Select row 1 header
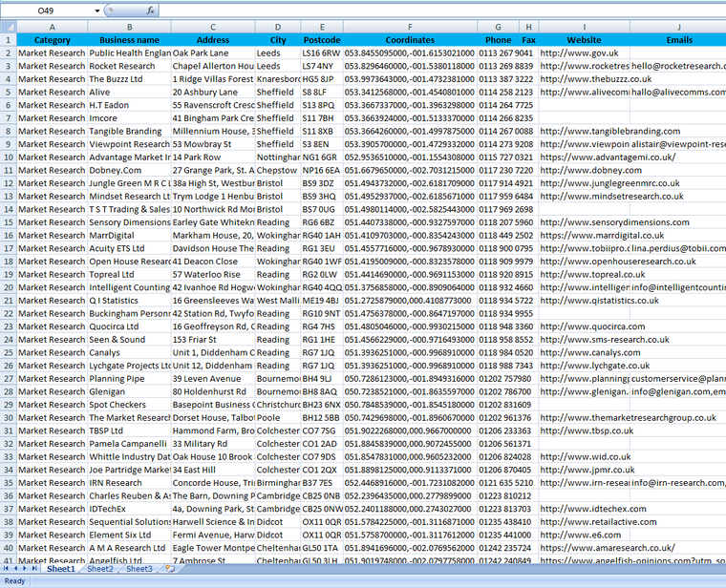 coord(9,40)
